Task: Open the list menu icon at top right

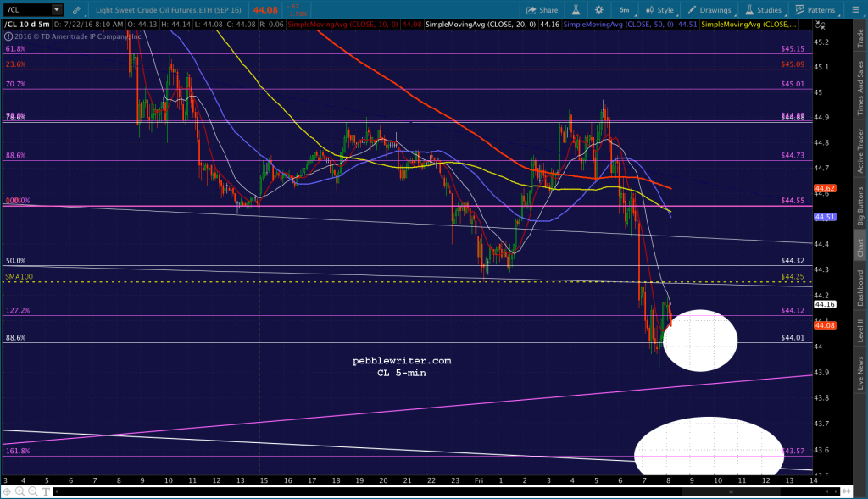Action: pos(854,10)
